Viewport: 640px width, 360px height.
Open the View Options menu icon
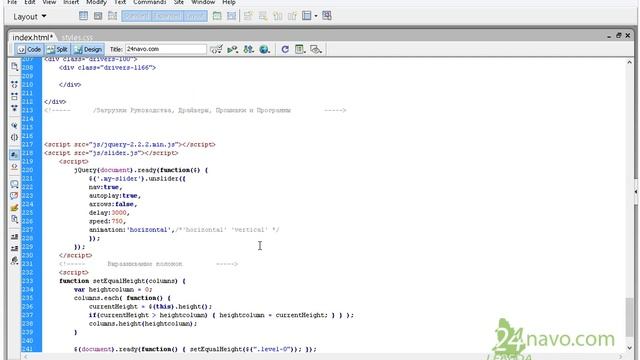(x=300, y=49)
